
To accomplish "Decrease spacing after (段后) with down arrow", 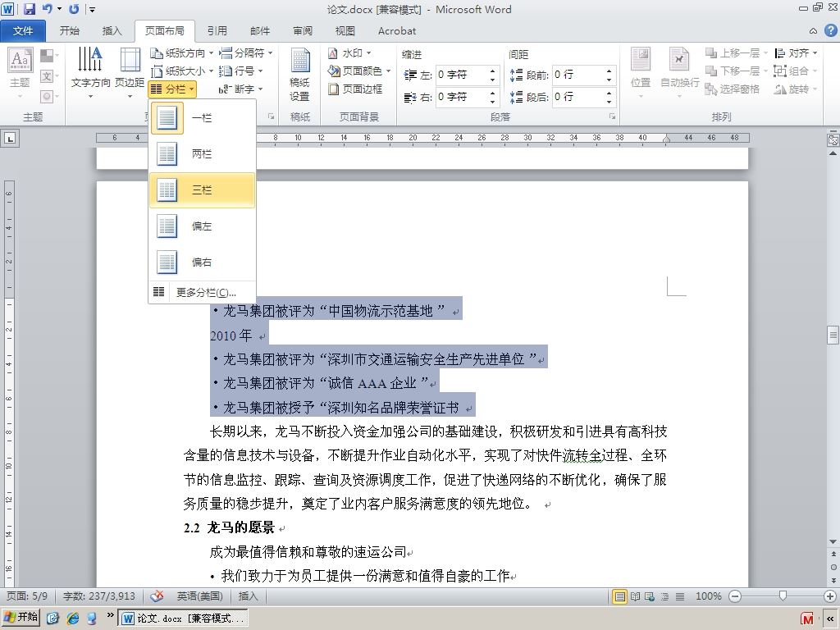I will point(609,102).
